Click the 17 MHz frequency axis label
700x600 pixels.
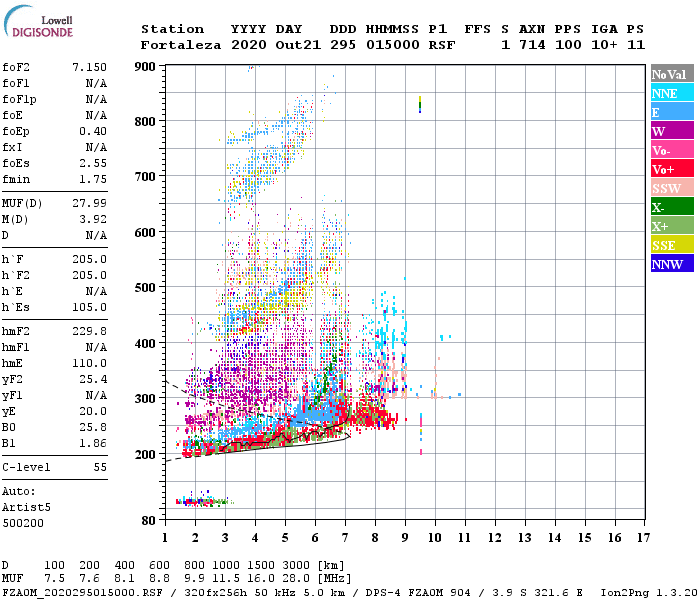pyautogui.click(x=644, y=538)
